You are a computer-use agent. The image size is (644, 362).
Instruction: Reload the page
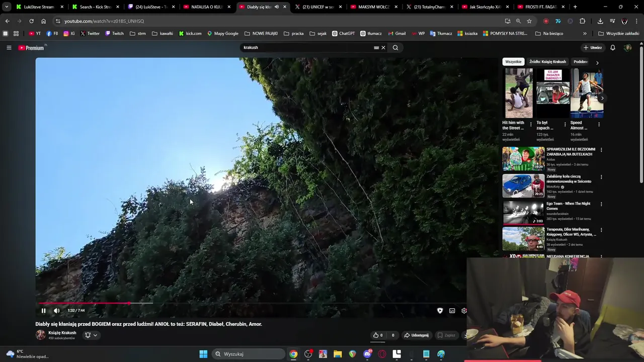(x=31, y=21)
